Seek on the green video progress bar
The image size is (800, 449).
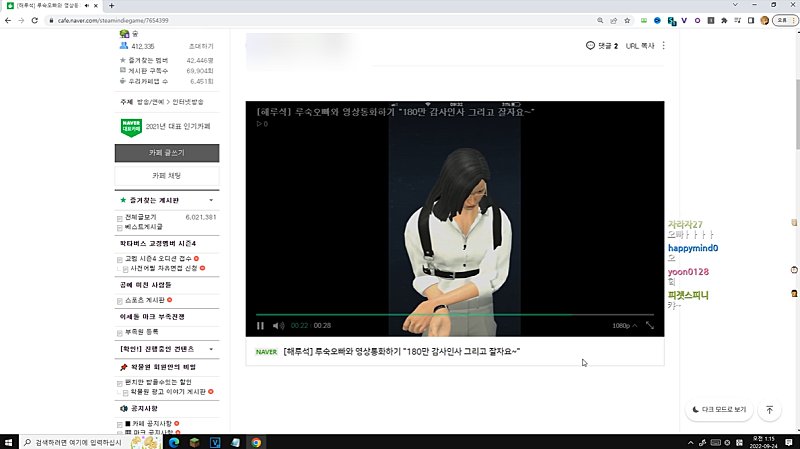(455, 315)
